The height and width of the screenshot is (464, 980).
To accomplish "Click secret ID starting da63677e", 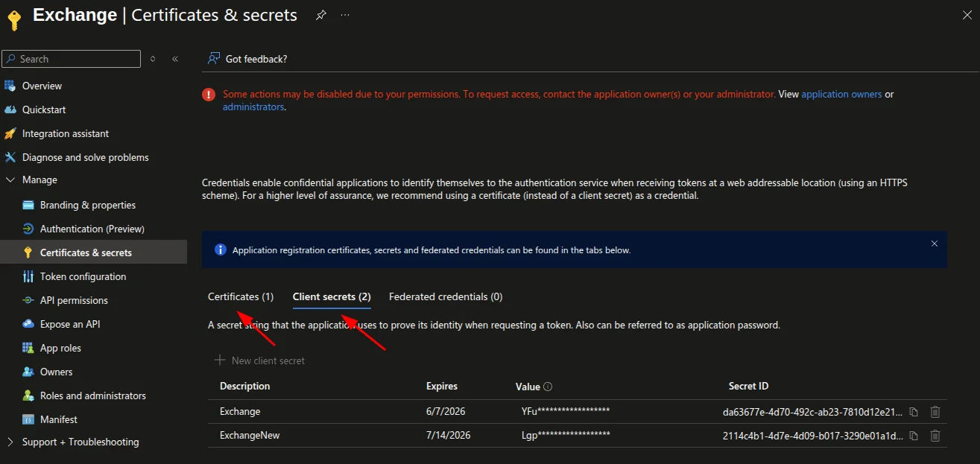I will click(x=812, y=411).
